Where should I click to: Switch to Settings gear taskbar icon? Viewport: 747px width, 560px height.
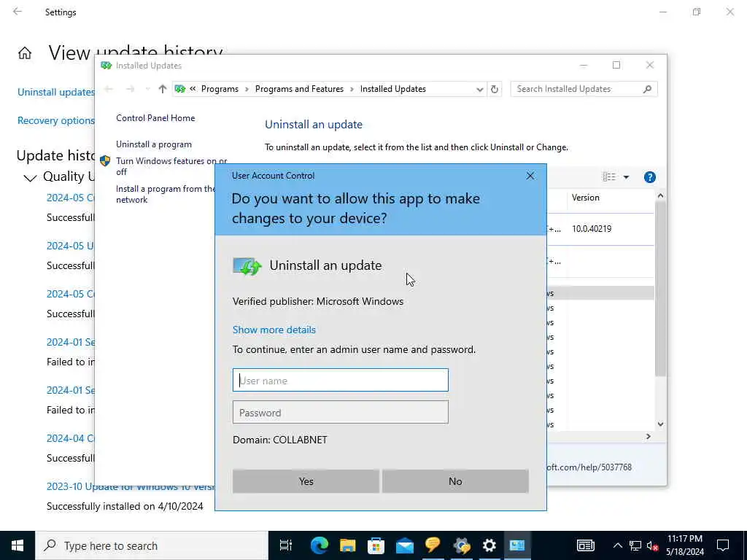489,545
